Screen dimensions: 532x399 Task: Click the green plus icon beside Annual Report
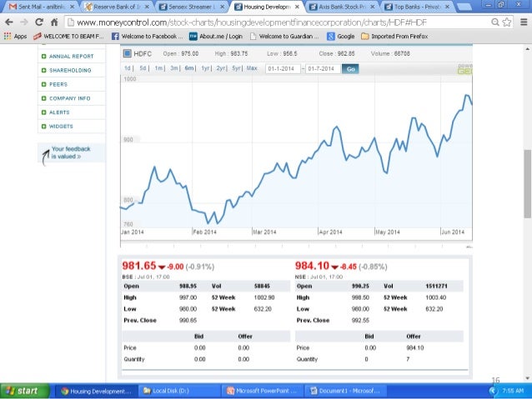tap(43, 57)
